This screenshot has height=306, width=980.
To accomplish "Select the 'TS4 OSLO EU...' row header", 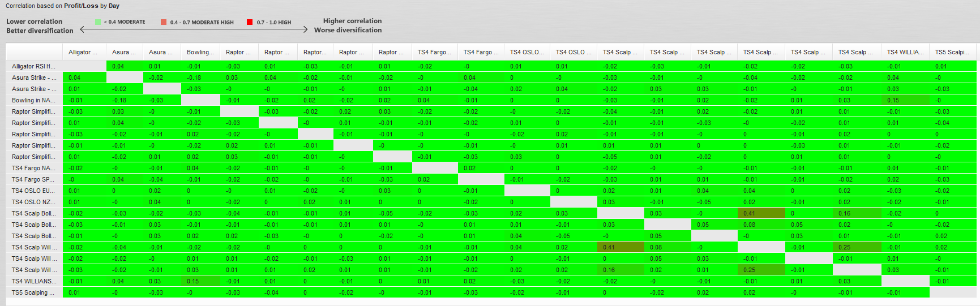I will [x=34, y=191].
